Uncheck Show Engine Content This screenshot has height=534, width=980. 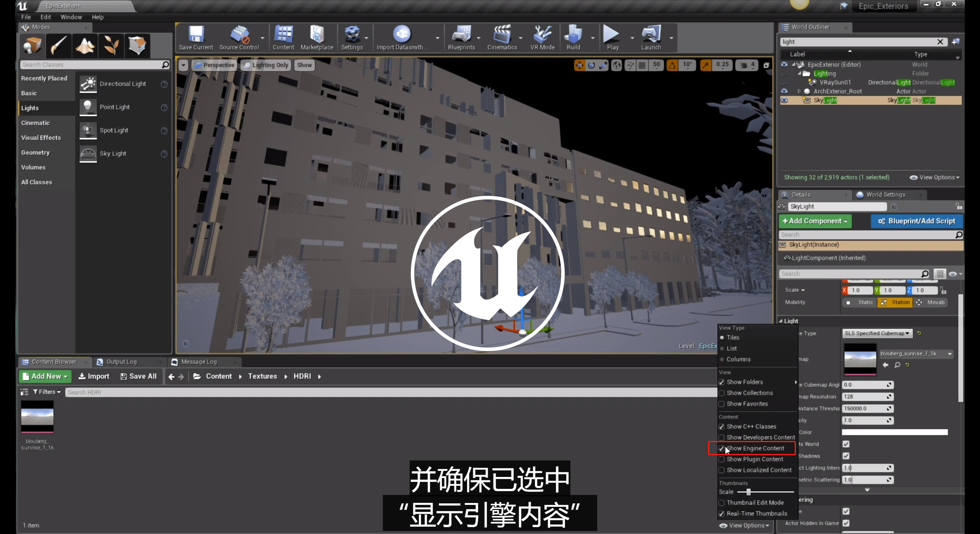coord(722,448)
